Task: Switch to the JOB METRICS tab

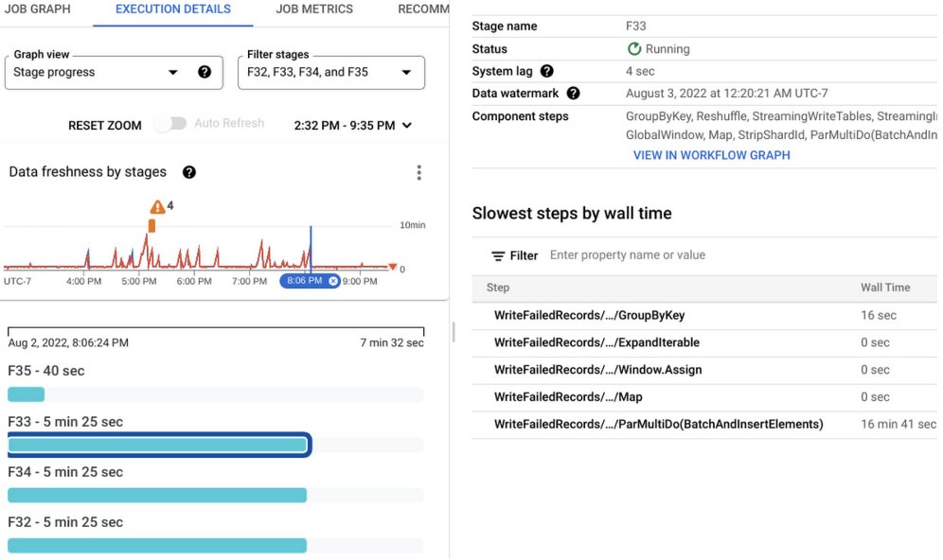Action: click(x=314, y=9)
